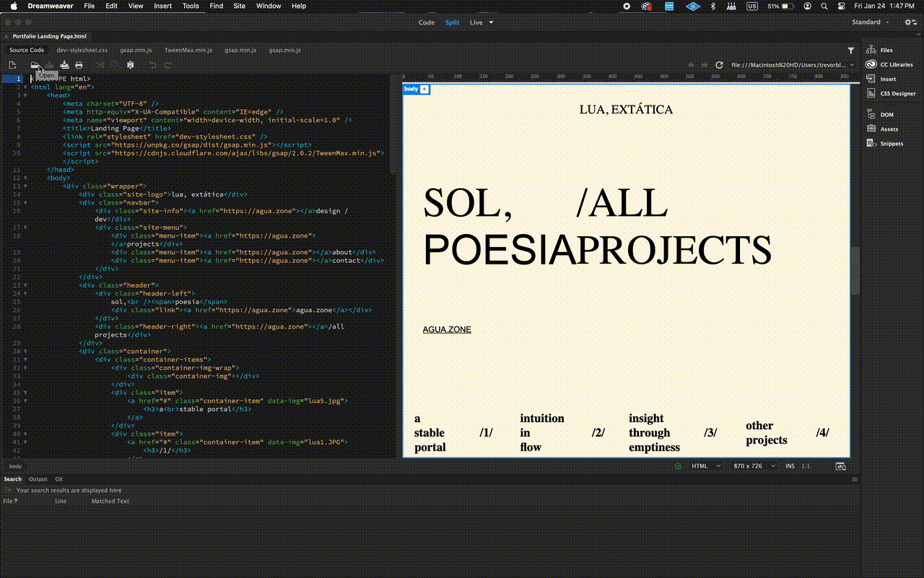
Task: Open the CSS Designer panel
Action: (897, 93)
